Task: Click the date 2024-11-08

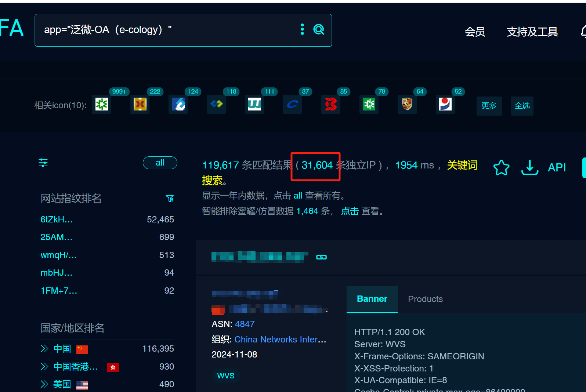Action: 234,355
